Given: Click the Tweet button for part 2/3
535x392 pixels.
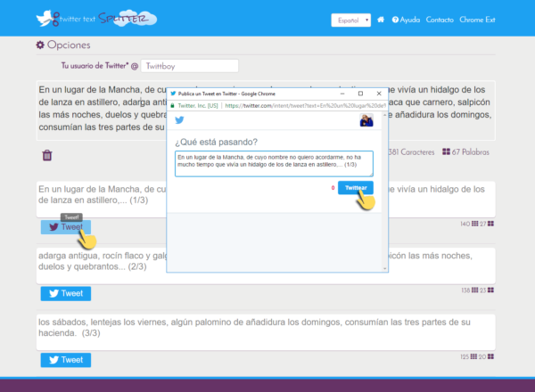Looking at the screenshot, I should click(x=66, y=293).
